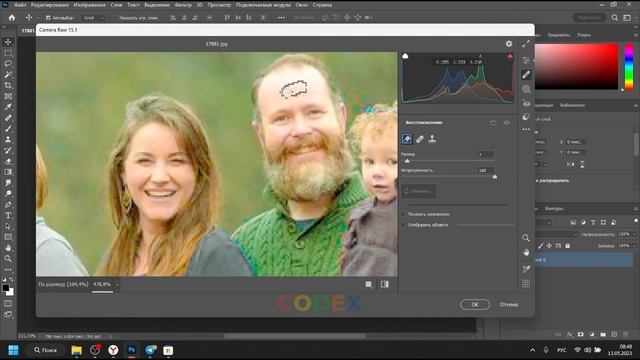Switch to Libraries tab in Photoshop
Screen dimensions: 640x360
pos(572,105)
